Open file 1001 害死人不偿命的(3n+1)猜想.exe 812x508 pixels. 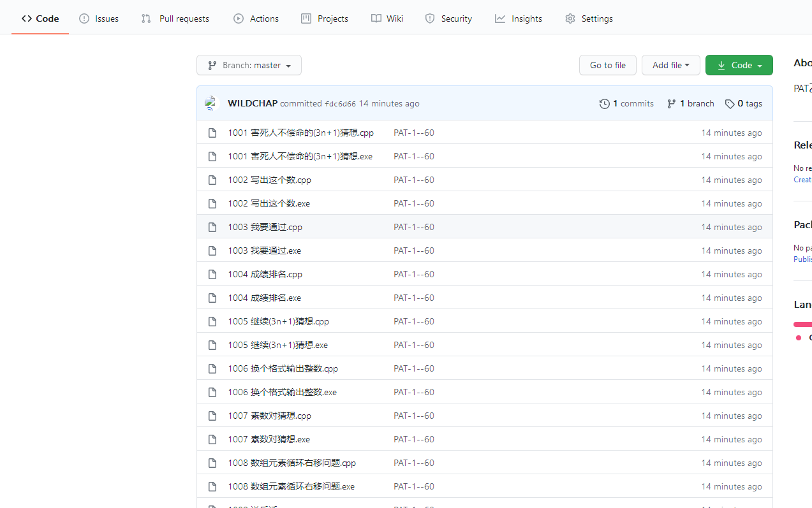click(300, 156)
